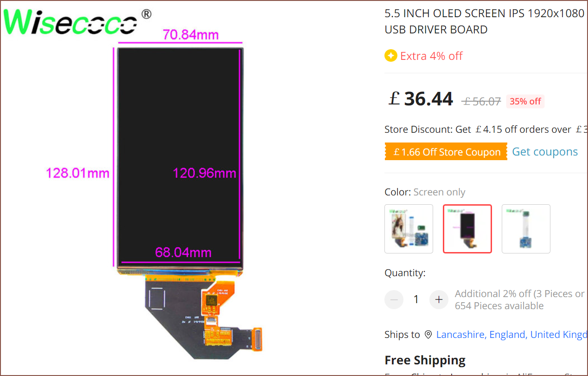The height and width of the screenshot is (376, 588).
Task: Click the location pin icon beside Ships to
Action: click(428, 335)
